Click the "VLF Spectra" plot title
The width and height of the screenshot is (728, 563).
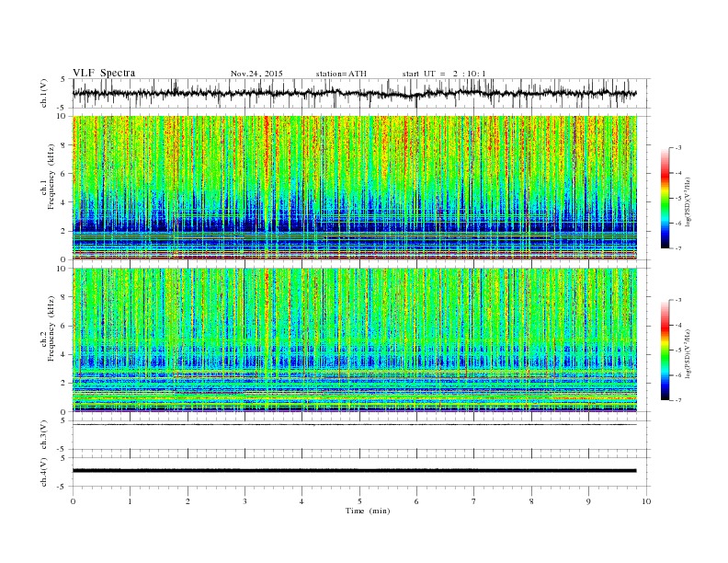point(104,73)
